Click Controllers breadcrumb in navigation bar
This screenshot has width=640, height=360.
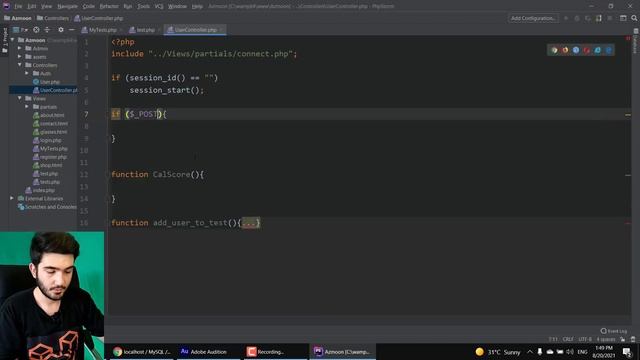(53, 18)
